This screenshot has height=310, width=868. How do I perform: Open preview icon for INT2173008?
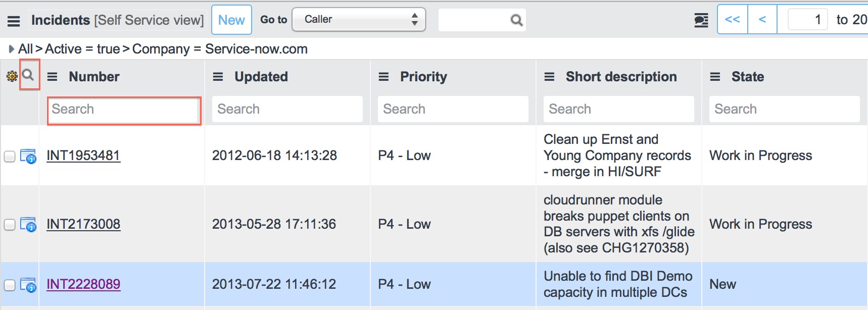tap(28, 225)
